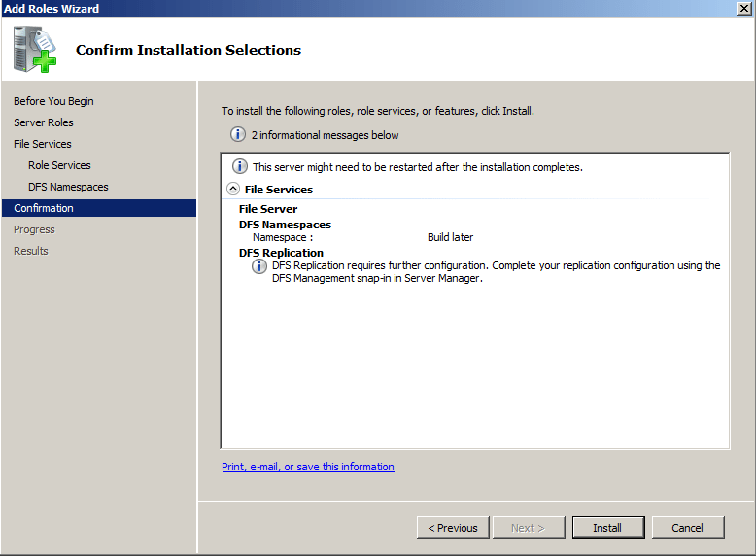Click the Add Roles Wizard server icon
The image size is (756, 556).
pyautogui.click(x=35, y=50)
